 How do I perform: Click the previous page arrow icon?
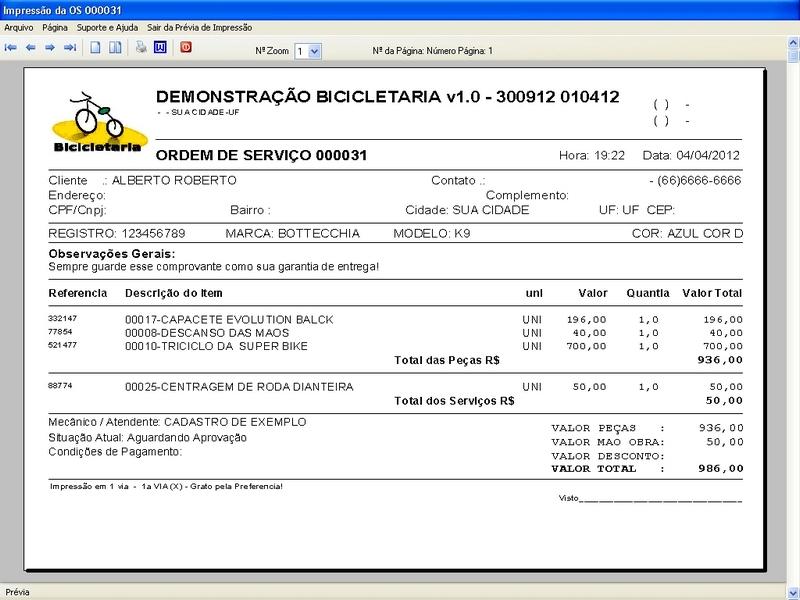tap(31, 47)
